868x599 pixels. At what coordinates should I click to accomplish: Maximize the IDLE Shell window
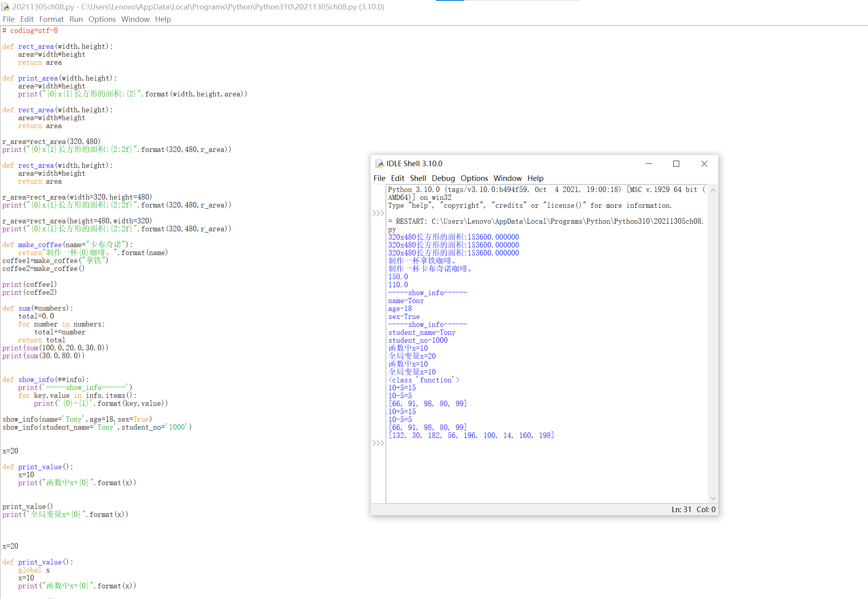pyautogui.click(x=676, y=163)
